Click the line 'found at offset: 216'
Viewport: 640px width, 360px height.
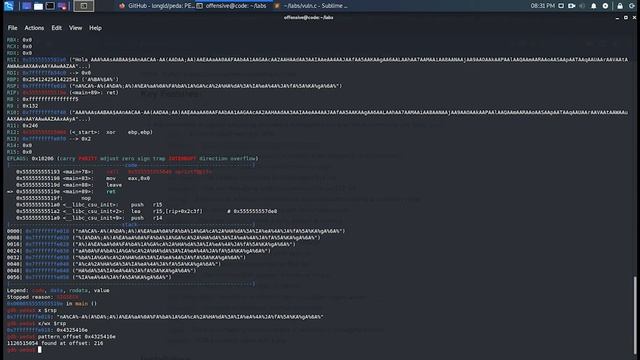(x=55, y=343)
